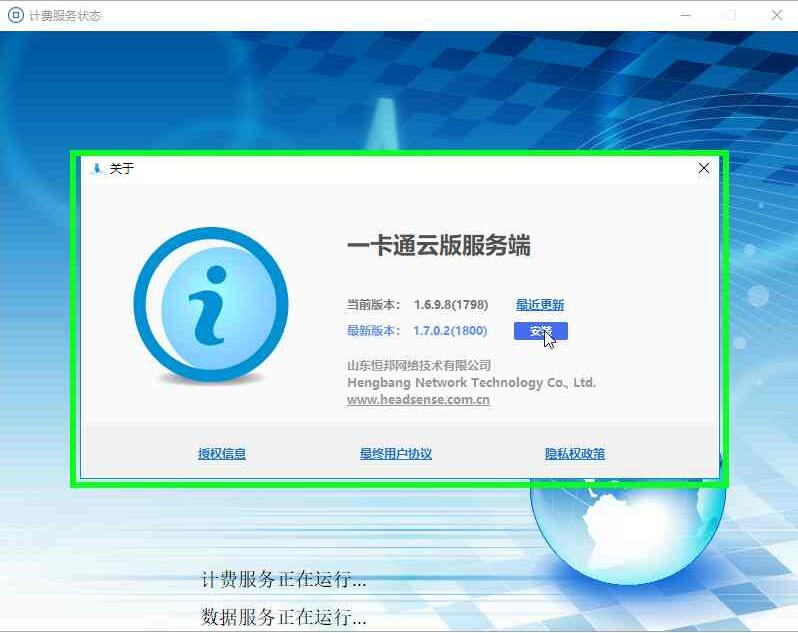Click the 计费服务状态 window title icon
Screen dimensions: 798x633
16,15
